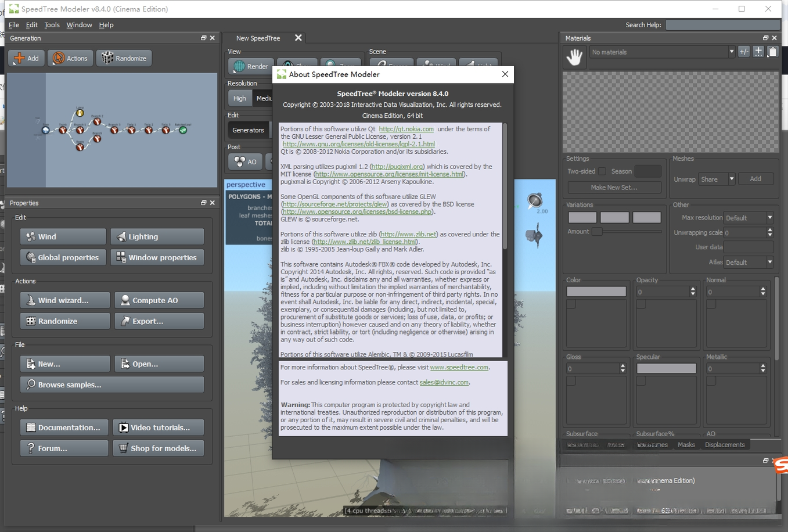This screenshot has width=788, height=532.
Task: Click the clipboard paste icon in Materials
Action: pyautogui.click(x=773, y=52)
